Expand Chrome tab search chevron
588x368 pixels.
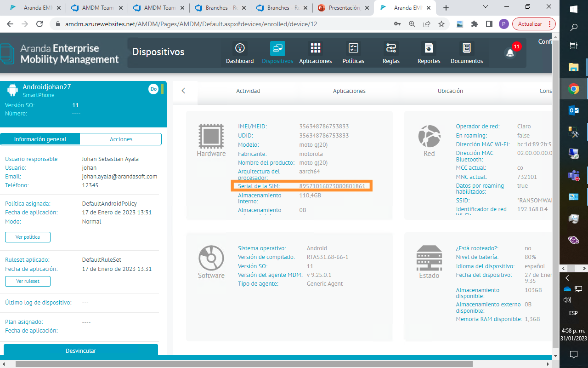[x=486, y=6]
